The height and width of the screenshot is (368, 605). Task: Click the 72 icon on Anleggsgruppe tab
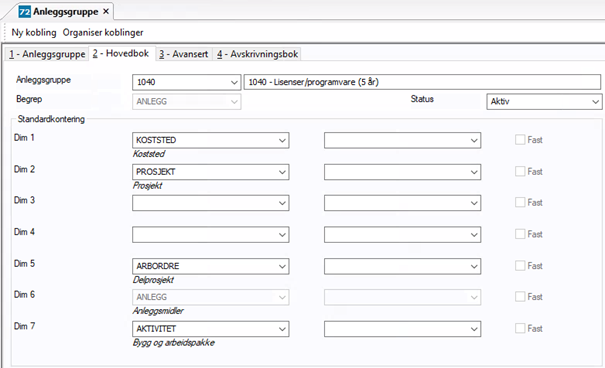(x=24, y=12)
